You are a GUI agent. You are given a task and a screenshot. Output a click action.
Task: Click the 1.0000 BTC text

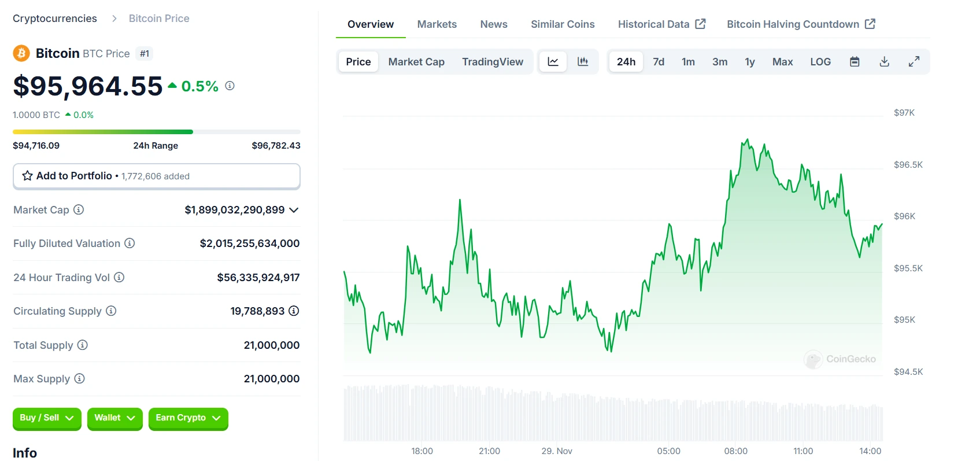click(36, 115)
